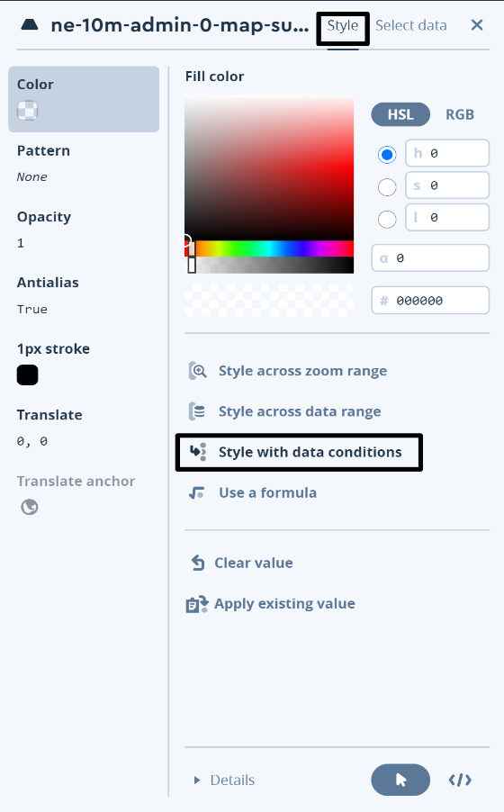
Task: Select the lightness radio button
Action: click(x=387, y=219)
